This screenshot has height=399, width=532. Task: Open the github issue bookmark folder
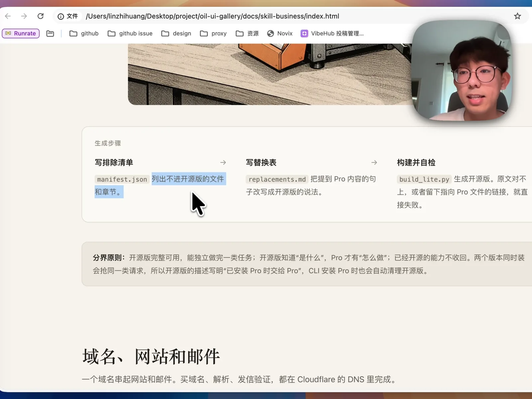(x=130, y=33)
